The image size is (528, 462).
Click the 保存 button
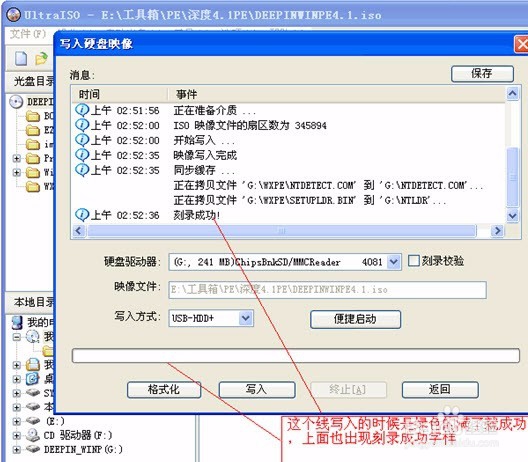482,73
